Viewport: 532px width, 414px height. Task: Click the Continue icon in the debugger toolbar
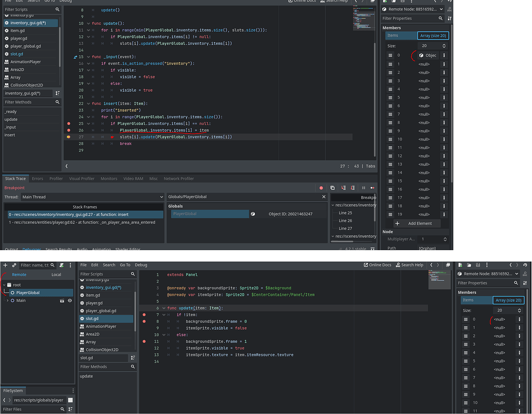pos(373,188)
